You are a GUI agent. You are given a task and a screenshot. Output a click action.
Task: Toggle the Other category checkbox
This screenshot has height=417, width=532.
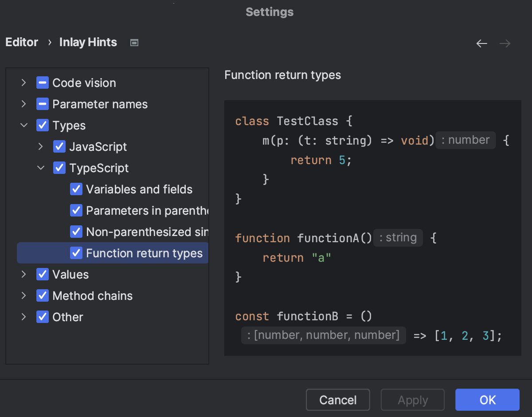[x=43, y=317]
